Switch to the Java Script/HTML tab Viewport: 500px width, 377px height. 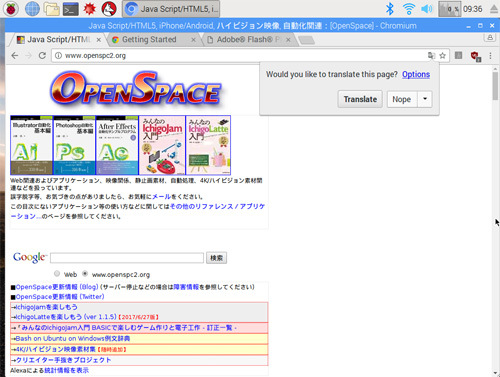[x=58, y=40]
